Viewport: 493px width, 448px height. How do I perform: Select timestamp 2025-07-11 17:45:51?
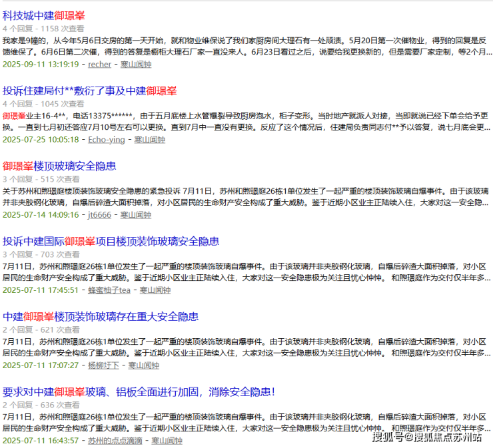pos(41,290)
